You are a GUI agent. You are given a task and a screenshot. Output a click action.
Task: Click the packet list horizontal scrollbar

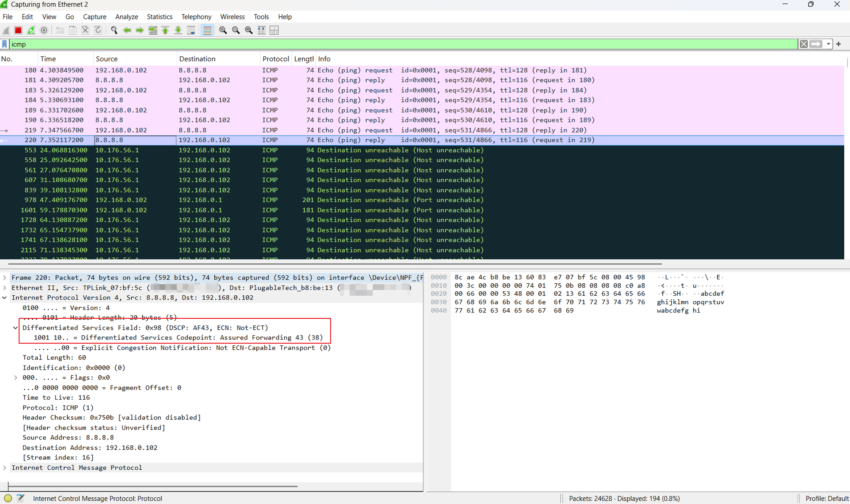click(x=335, y=264)
